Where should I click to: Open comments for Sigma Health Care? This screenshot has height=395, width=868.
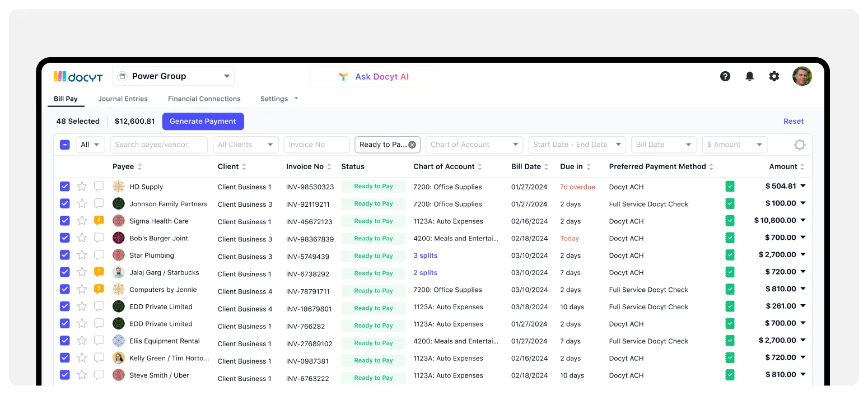[x=99, y=221]
